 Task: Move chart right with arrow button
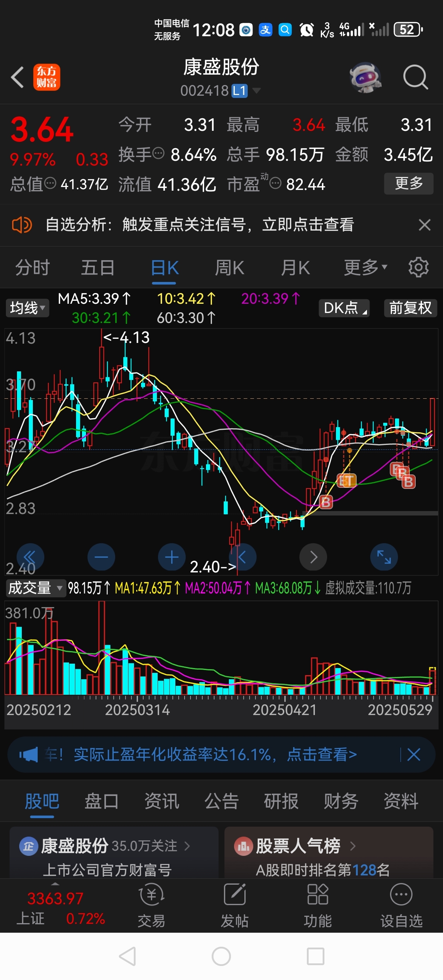coord(313,557)
